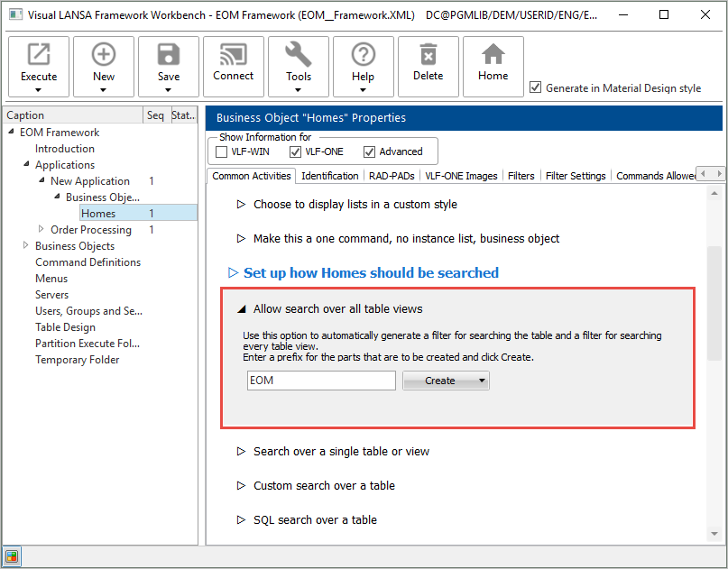The width and height of the screenshot is (728, 569).
Task: Open the Create button dropdown arrow
Action: point(483,381)
